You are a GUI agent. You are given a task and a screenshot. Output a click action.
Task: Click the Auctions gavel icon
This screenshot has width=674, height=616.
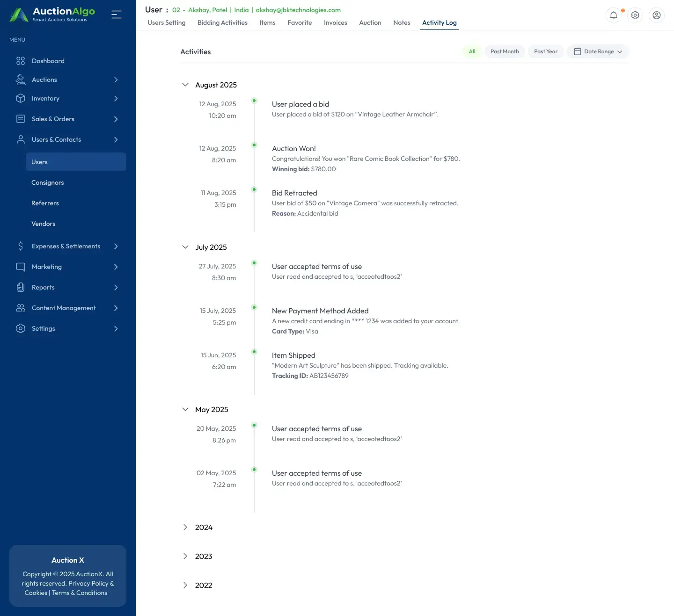pos(21,80)
